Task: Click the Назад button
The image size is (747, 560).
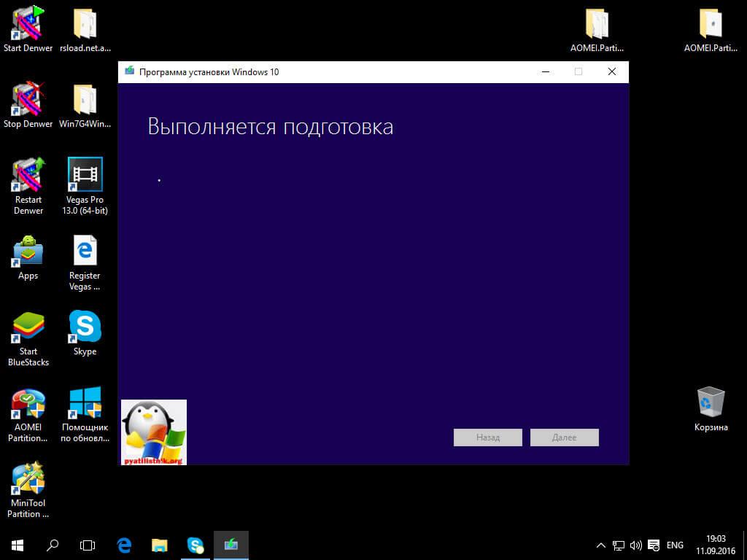Action: point(488,437)
